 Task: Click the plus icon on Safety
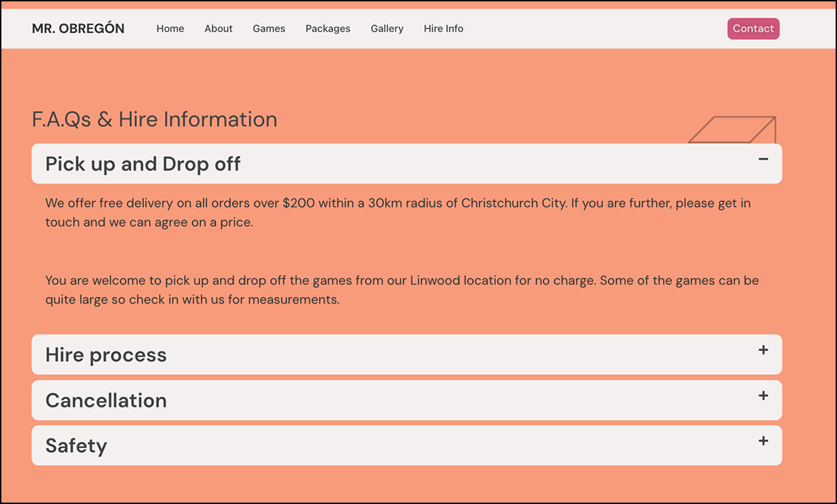(x=762, y=441)
